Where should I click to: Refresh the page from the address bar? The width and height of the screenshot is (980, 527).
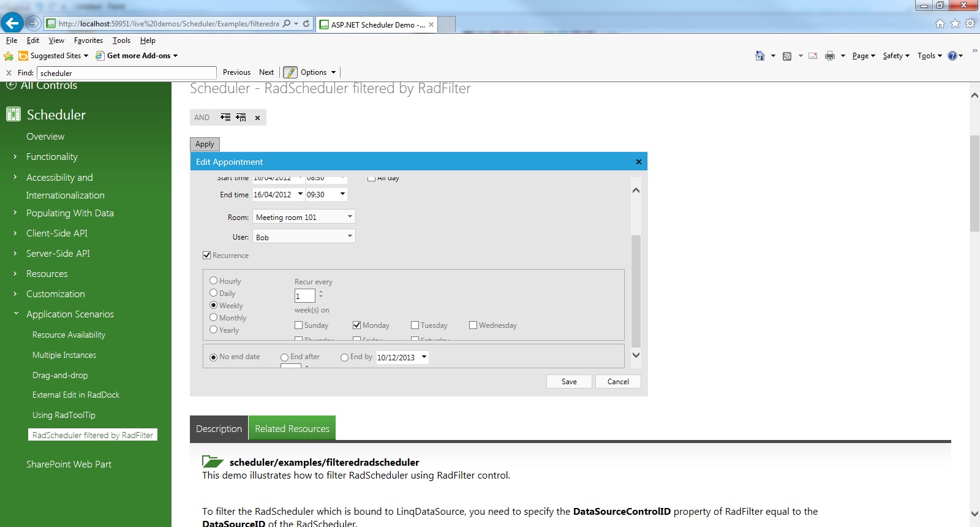[306, 24]
